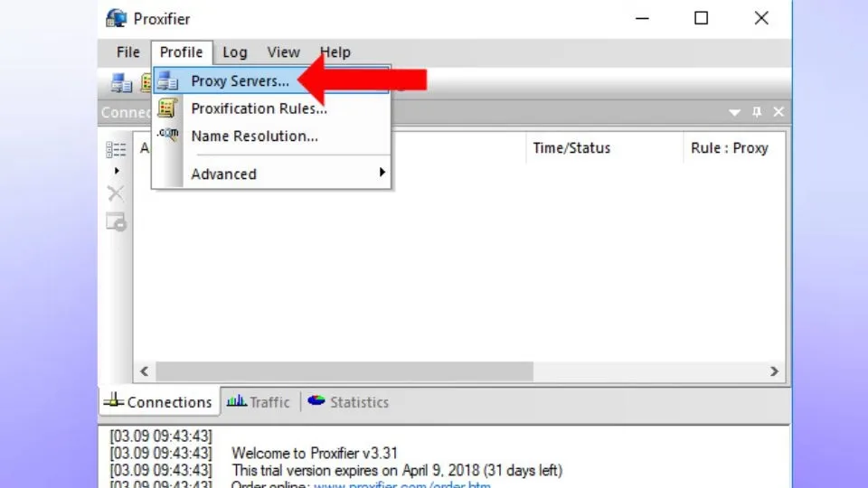
Task: Click the horizontal scrollbar thumb
Action: tap(344, 371)
